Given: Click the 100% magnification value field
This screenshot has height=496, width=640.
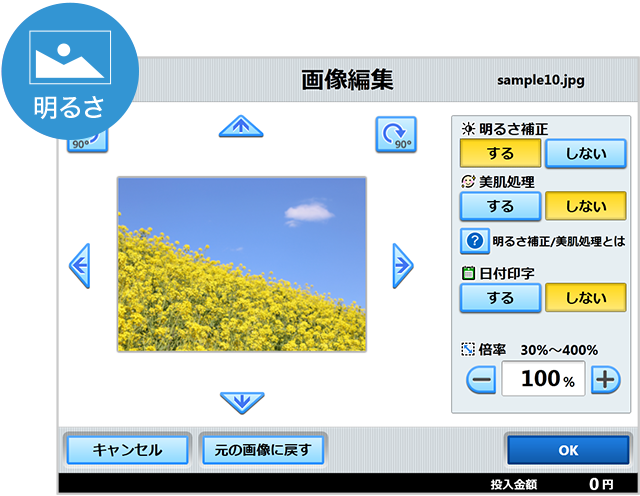Looking at the screenshot, I should coord(543,380).
